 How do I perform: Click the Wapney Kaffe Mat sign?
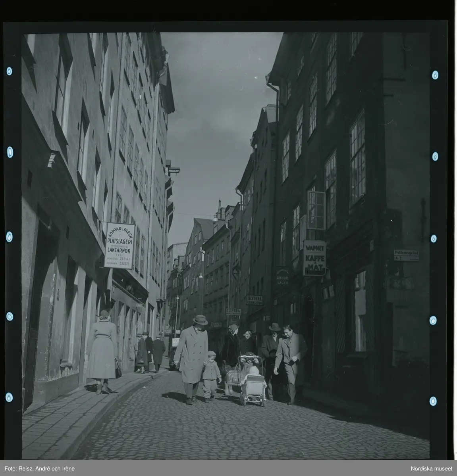[x=314, y=258]
